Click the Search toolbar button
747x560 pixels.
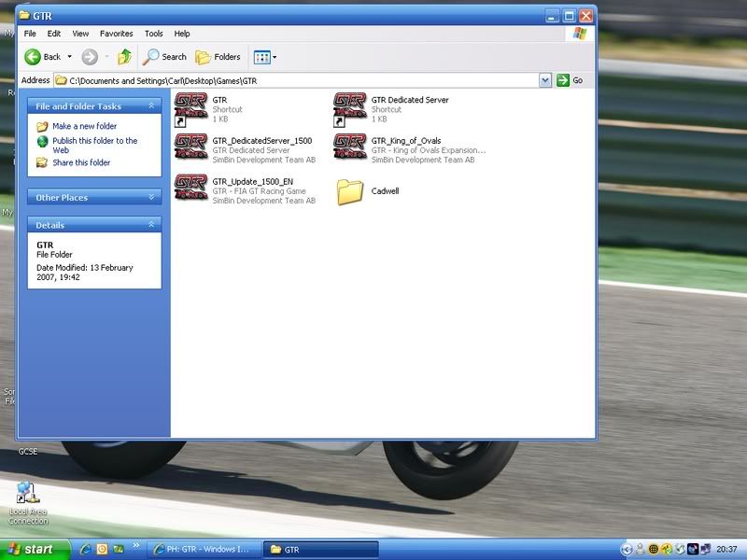tap(165, 57)
